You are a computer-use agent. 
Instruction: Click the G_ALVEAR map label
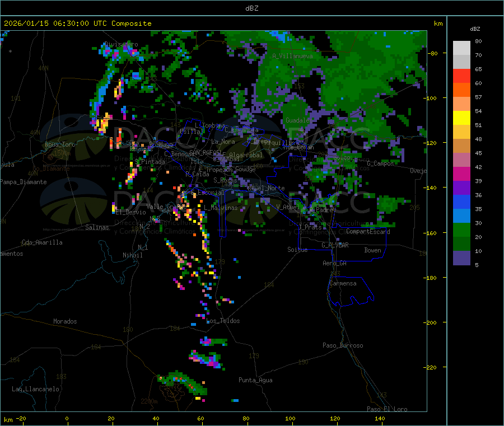(x=335, y=245)
